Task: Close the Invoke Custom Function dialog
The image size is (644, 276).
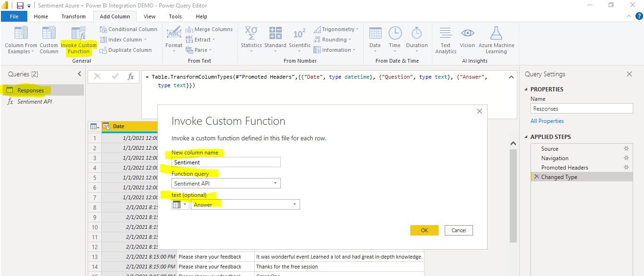Action: coord(480,111)
